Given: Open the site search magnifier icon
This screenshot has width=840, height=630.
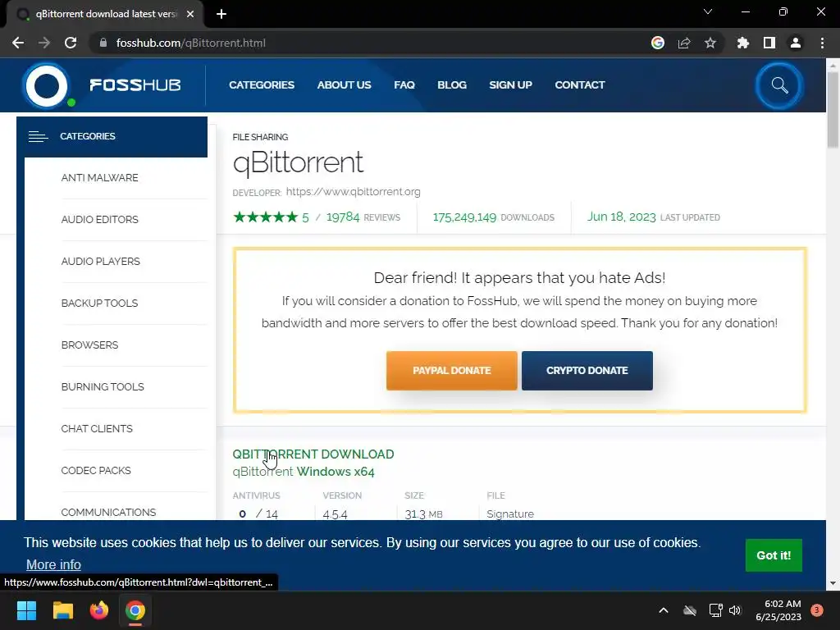Looking at the screenshot, I should pyautogui.click(x=779, y=85).
